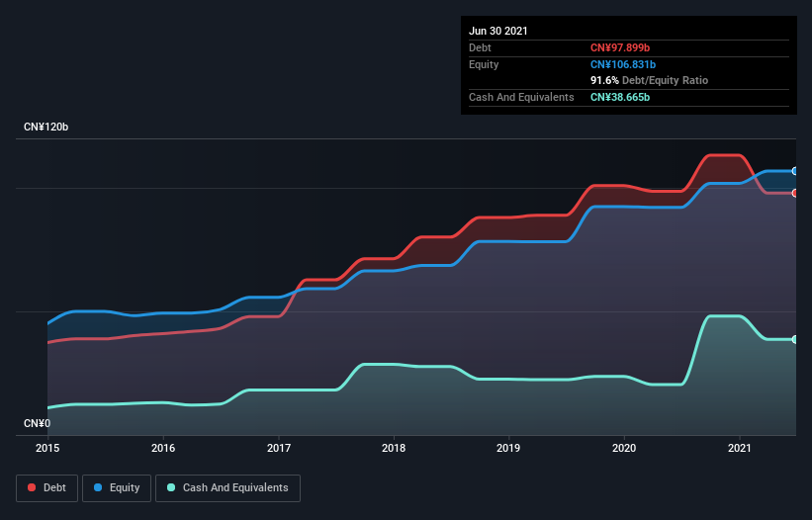This screenshot has width=812, height=520.
Task: Click the Debt row label in tooltip
Action: (x=480, y=47)
